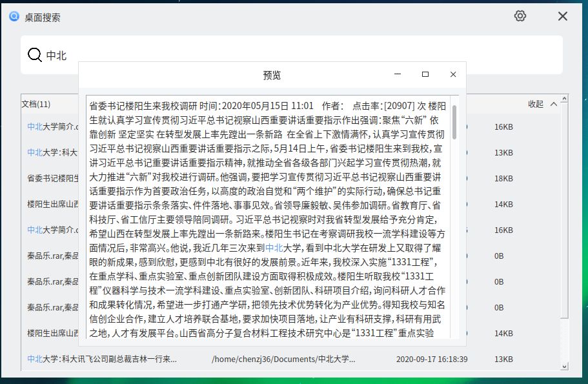Close the desktop search window
The width and height of the screenshot is (588, 384).
[563, 16]
